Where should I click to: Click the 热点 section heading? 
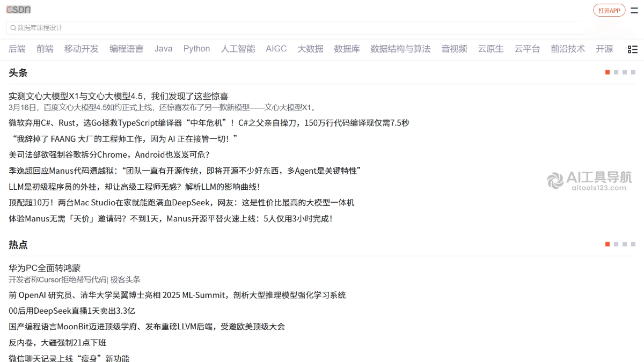pyautogui.click(x=18, y=245)
